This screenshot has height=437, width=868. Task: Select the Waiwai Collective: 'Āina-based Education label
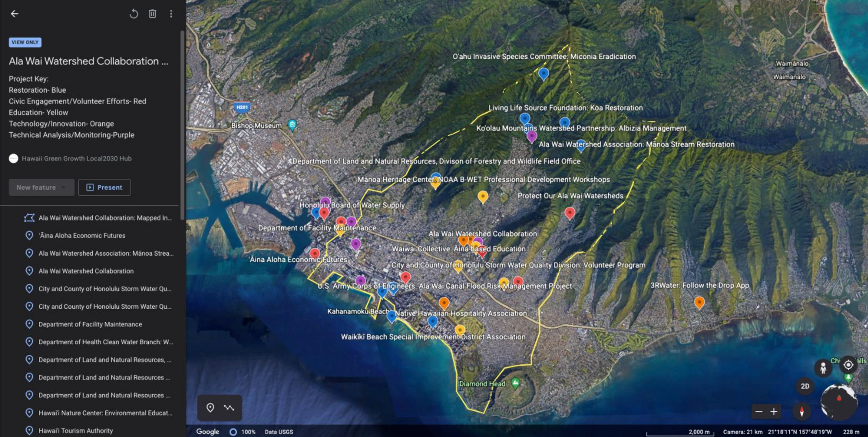pyautogui.click(x=458, y=249)
